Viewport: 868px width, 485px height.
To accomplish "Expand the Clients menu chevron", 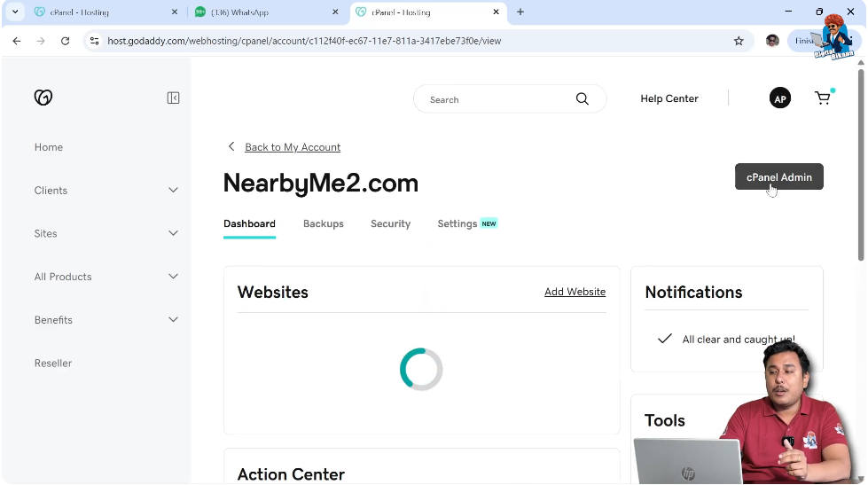I will tap(173, 190).
